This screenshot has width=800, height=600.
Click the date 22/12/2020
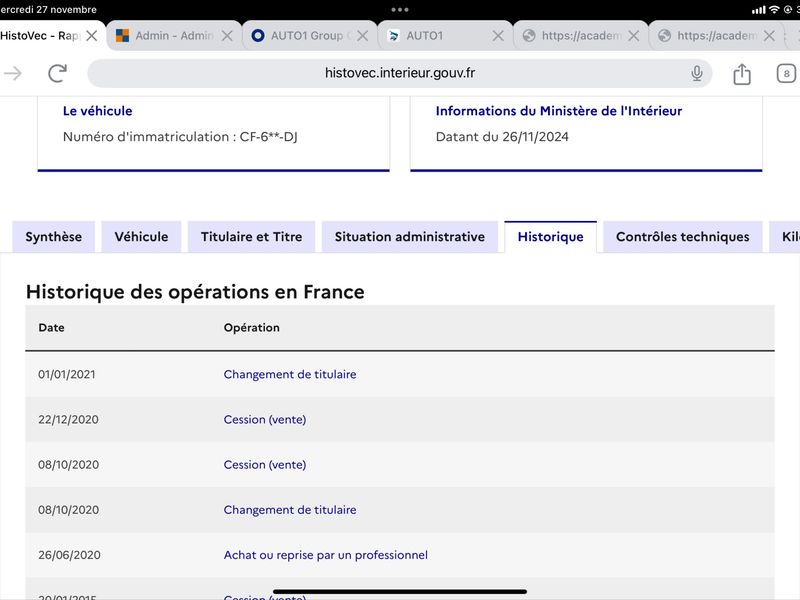(68, 419)
